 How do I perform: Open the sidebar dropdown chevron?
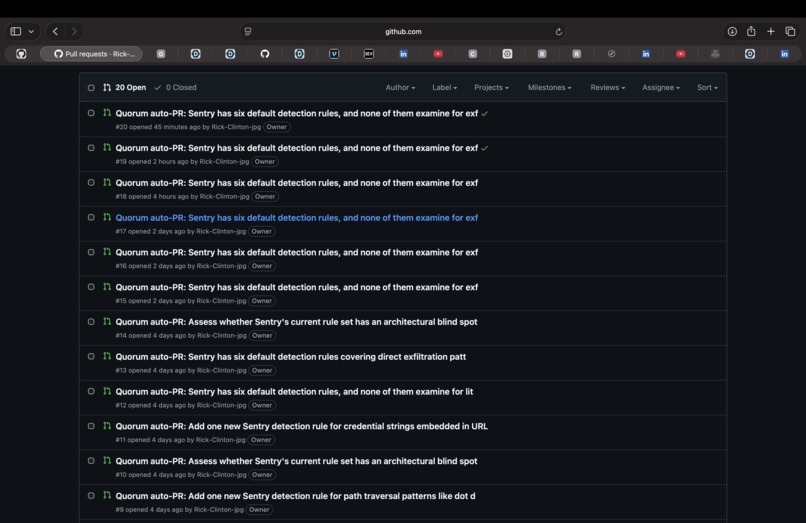(31, 31)
